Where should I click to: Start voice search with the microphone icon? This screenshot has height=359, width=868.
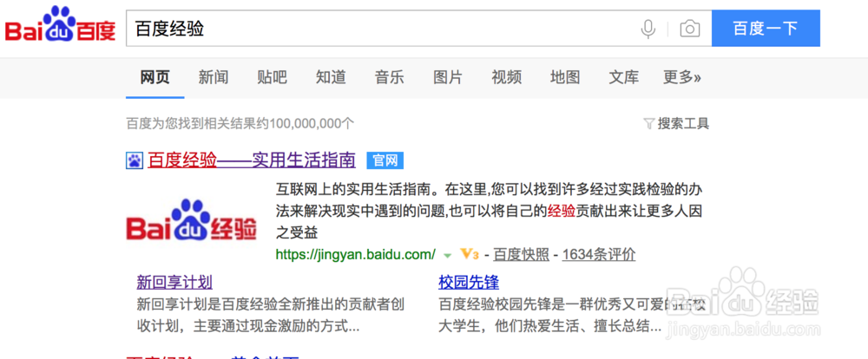pyautogui.click(x=648, y=29)
